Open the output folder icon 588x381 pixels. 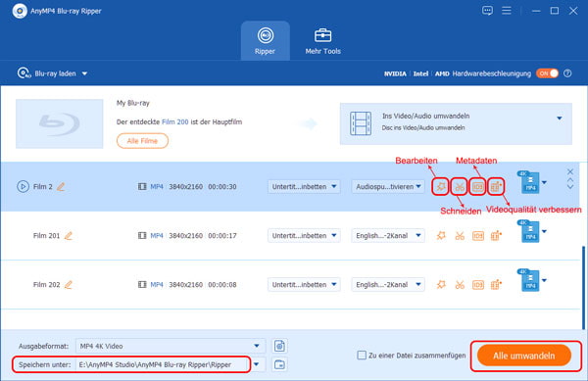pos(279,364)
